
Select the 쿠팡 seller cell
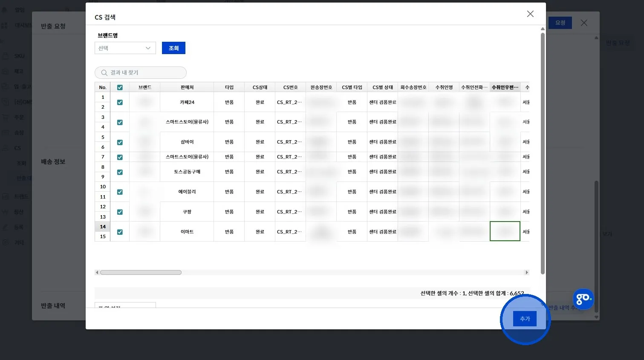187,212
